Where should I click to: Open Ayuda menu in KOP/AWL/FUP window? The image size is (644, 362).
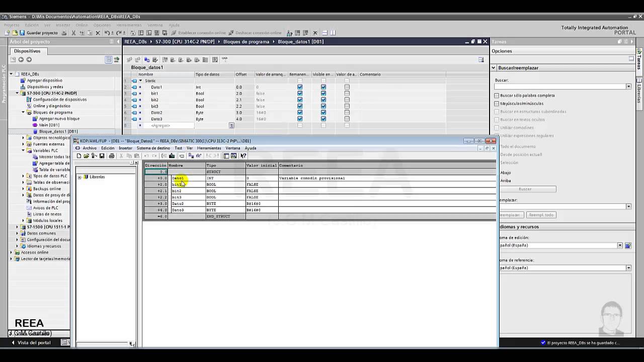250,148
